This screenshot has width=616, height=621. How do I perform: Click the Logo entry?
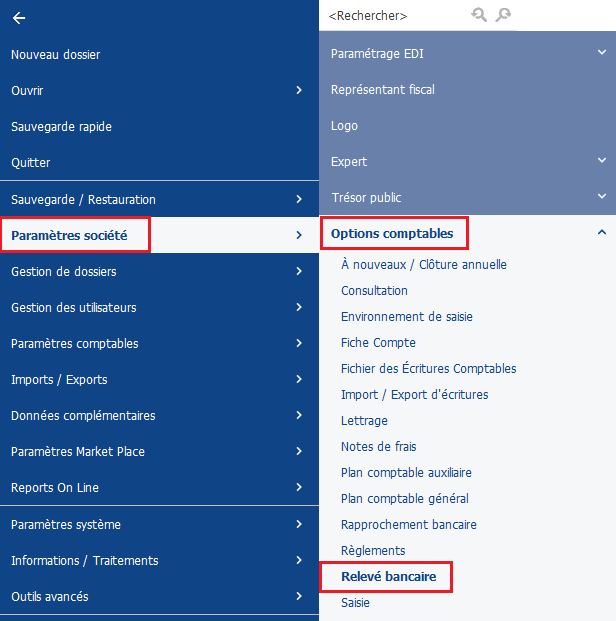tap(344, 126)
